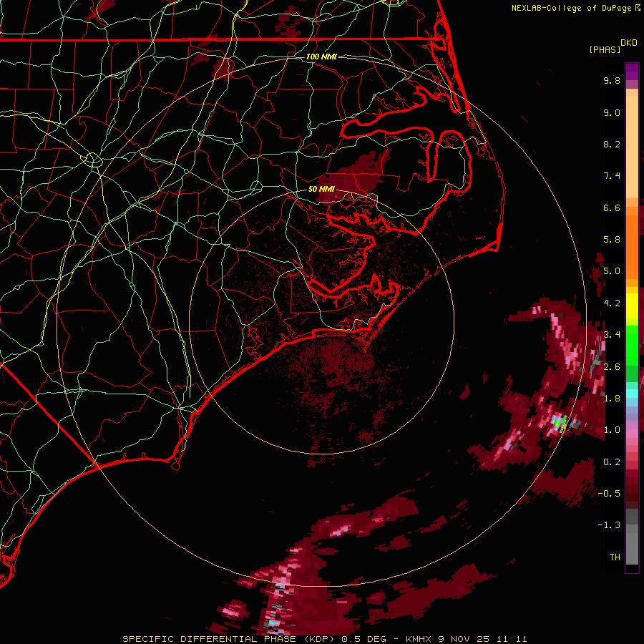Click the 3.4 value on the color scale
The image size is (644, 644).
point(612,335)
